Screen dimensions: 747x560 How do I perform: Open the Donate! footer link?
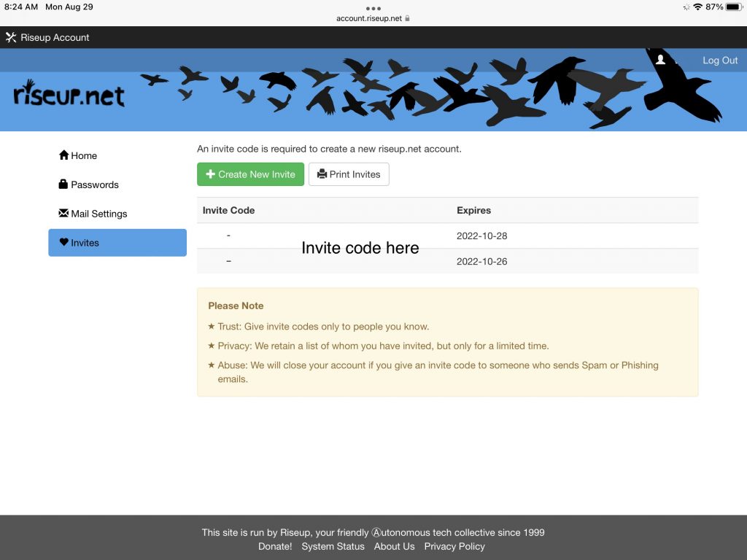(x=275, y=546)
